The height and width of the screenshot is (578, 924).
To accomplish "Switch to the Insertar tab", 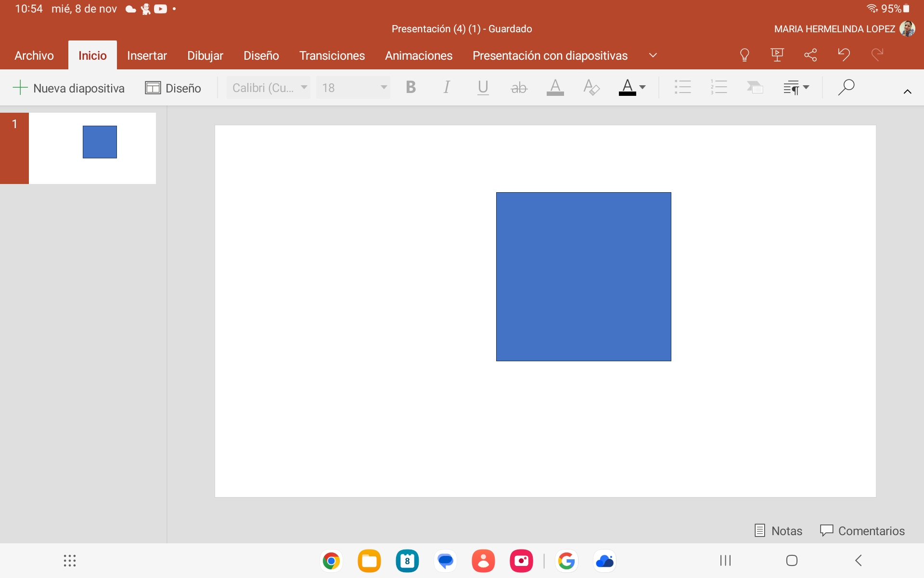I will (x=147, y=55).
